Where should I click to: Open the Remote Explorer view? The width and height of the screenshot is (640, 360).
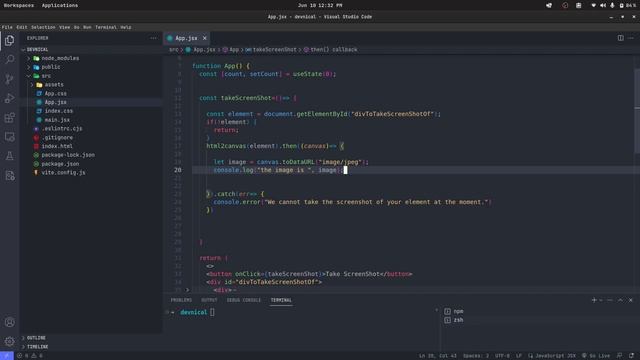pos(9,137)
